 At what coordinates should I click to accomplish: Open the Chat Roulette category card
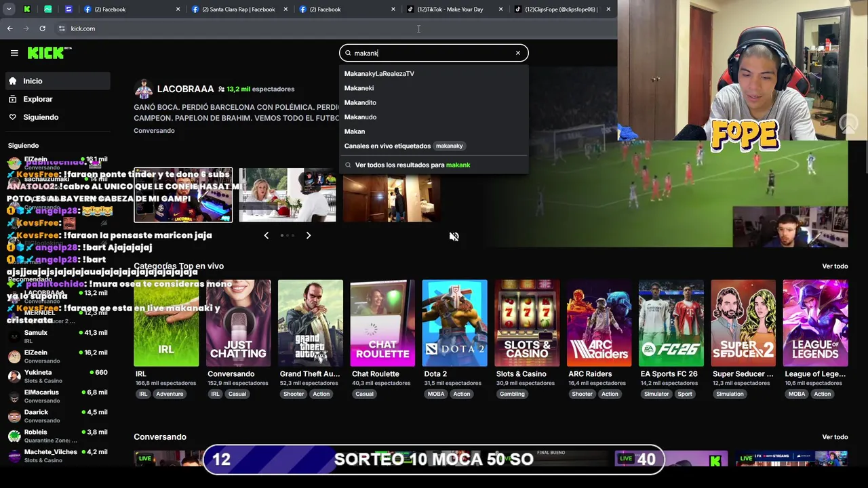coord(382,323)
